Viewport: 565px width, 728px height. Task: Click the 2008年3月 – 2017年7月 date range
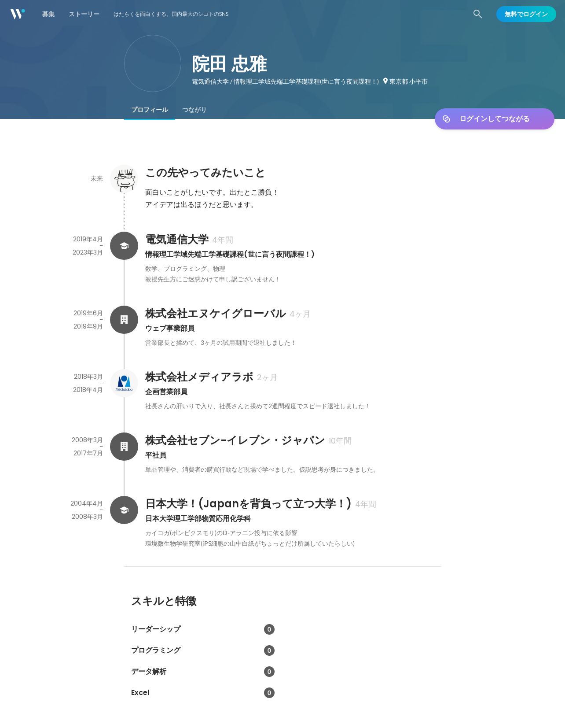point(87,447)
